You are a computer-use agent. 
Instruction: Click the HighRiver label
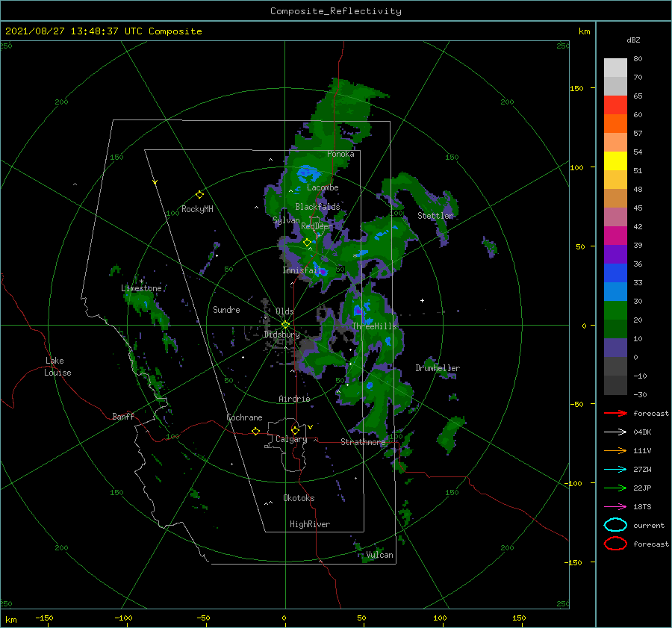coord(310,524)
